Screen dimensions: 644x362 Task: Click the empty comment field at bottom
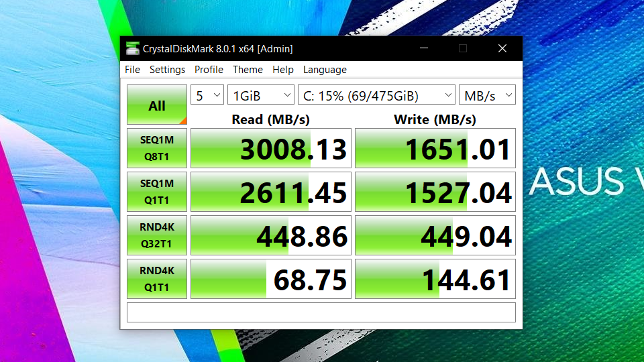[x=321, y=312]
